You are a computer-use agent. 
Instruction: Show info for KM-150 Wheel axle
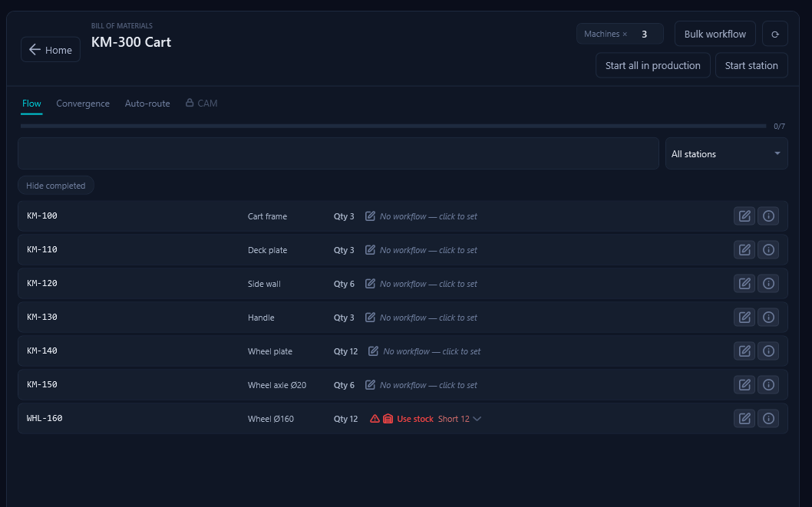(x=768, y=384)
